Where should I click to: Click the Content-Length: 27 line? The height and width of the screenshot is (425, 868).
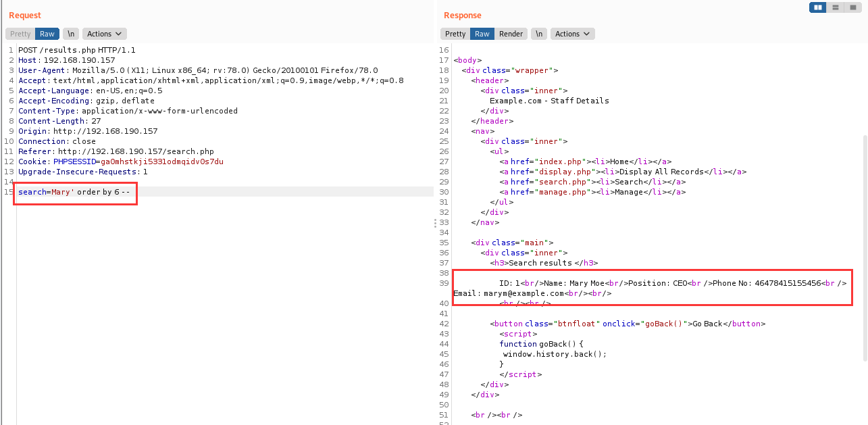point(59,121)
